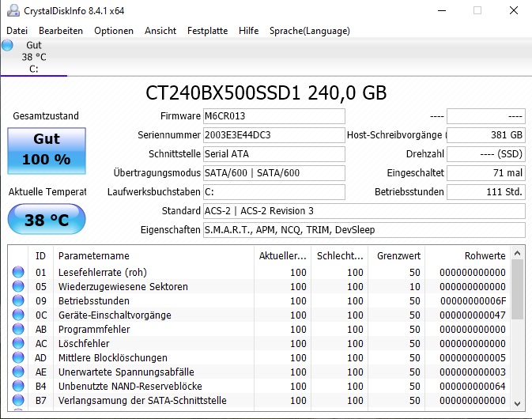
Task: Close the CrystalDiskInfo window
Action: click(x=514, y=10)
